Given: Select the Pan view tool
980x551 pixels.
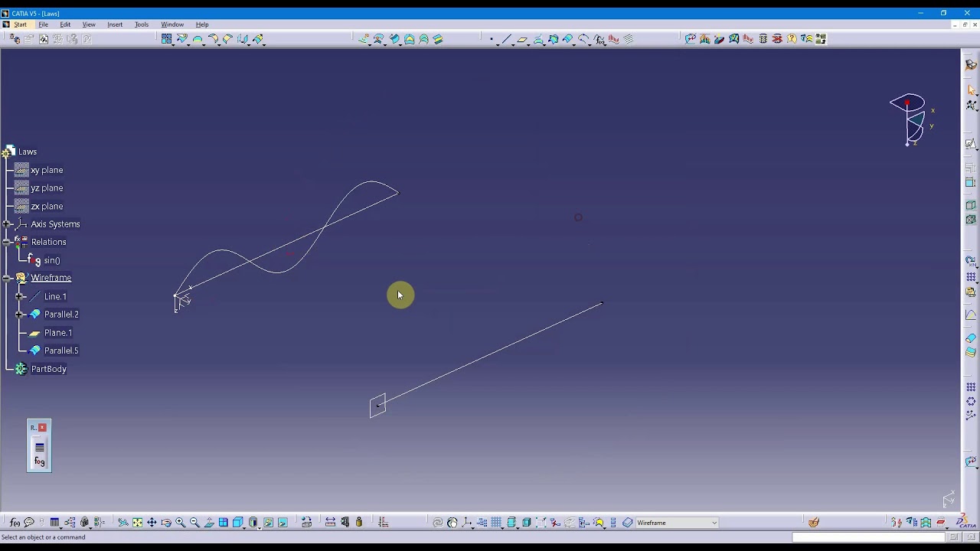Looking at the screenshot, I should pyautogui.click(x=152, y=523).
